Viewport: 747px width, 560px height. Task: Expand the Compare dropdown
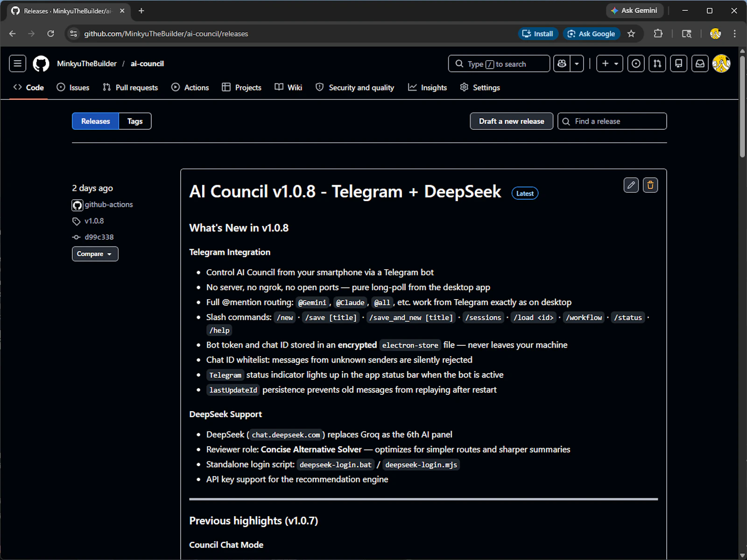click(95, 254)
